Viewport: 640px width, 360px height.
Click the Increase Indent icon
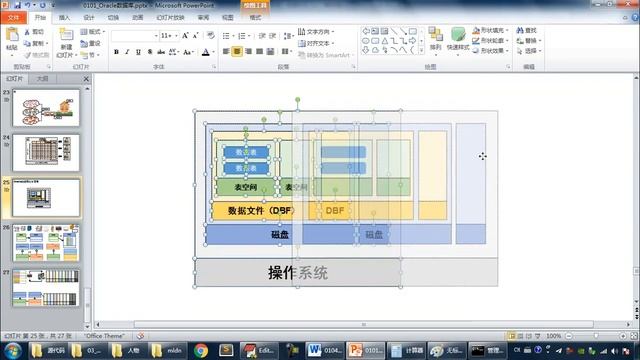pos(272,36)
